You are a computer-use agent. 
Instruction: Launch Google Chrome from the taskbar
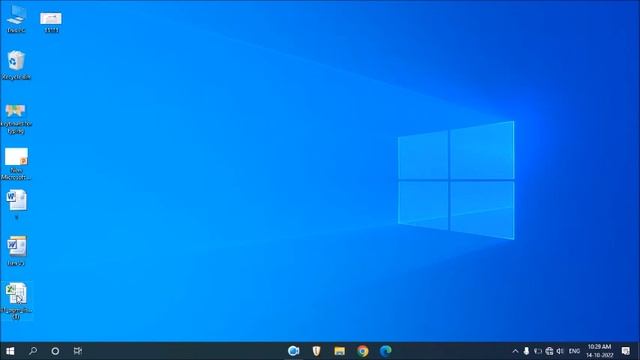[x=362, y=351]
